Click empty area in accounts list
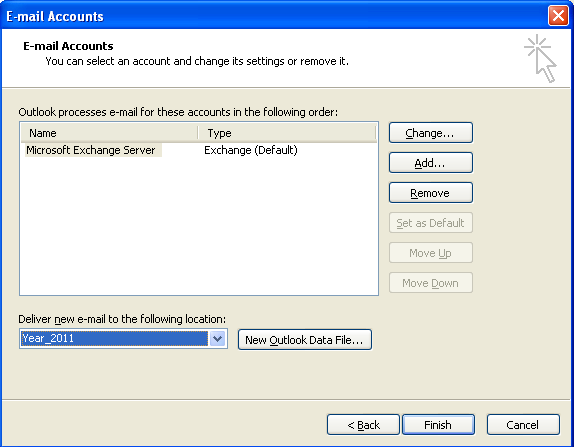 [x=198, y=226]
